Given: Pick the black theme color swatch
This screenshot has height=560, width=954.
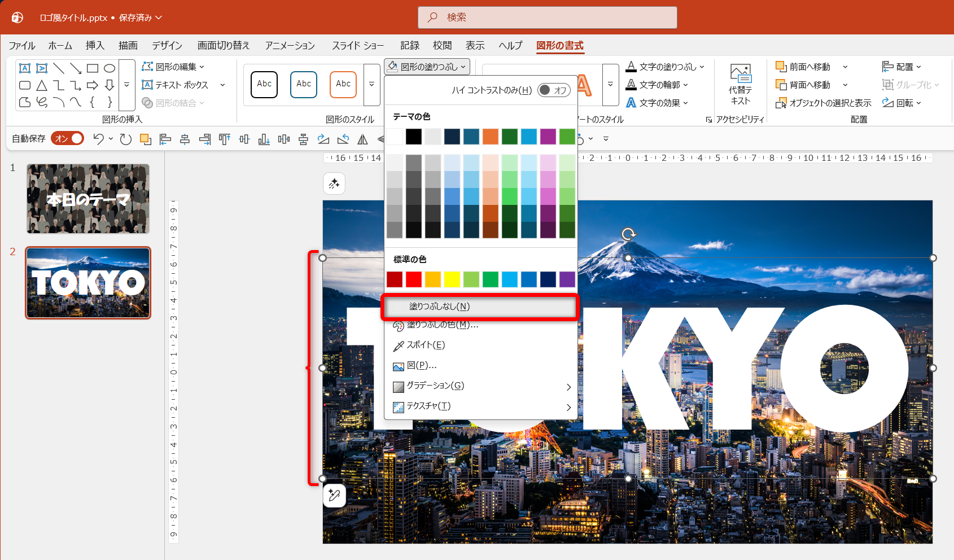Looking at the screenshot, I should click(x=414, y=137).
